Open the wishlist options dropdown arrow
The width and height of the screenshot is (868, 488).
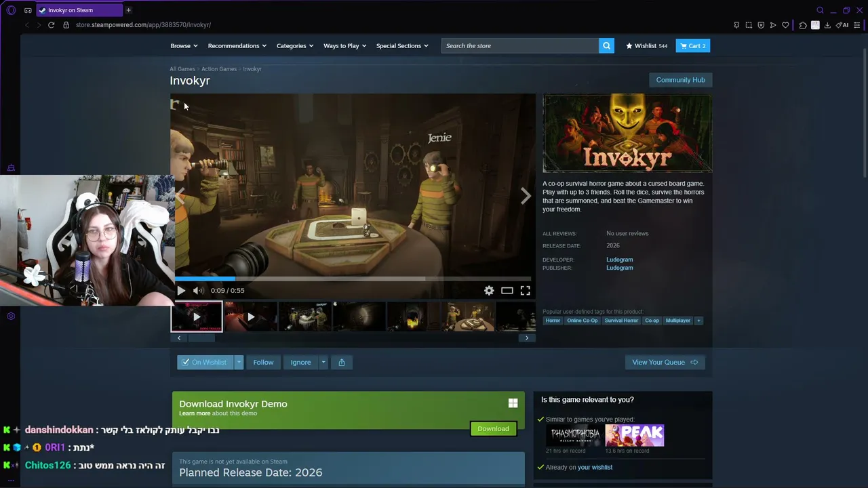[x=239, y=362]
